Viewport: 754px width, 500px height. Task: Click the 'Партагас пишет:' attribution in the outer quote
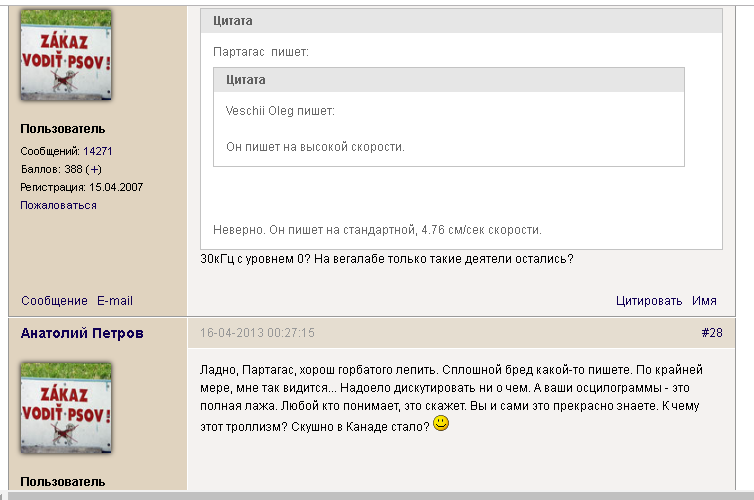point(261,50)
